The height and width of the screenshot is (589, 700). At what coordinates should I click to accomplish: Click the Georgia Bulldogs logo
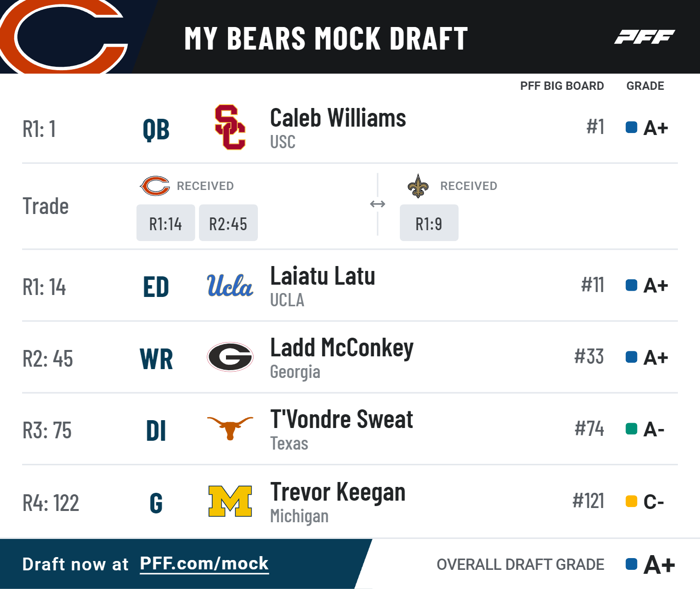click(x=230, y=357)
